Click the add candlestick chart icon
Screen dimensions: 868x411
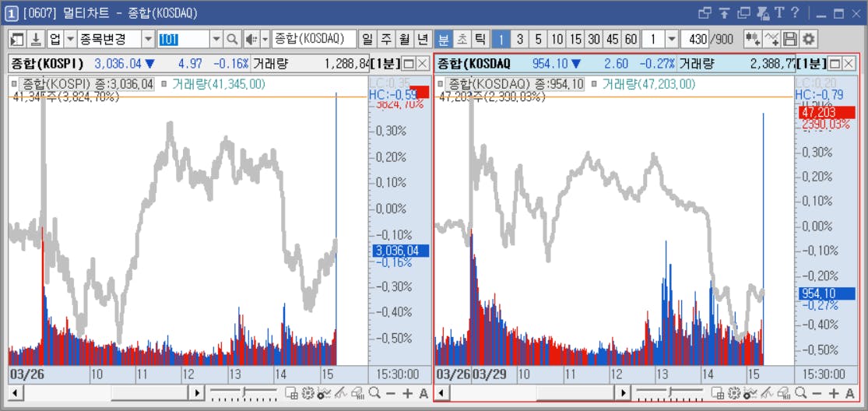click(x=752, y=39)
